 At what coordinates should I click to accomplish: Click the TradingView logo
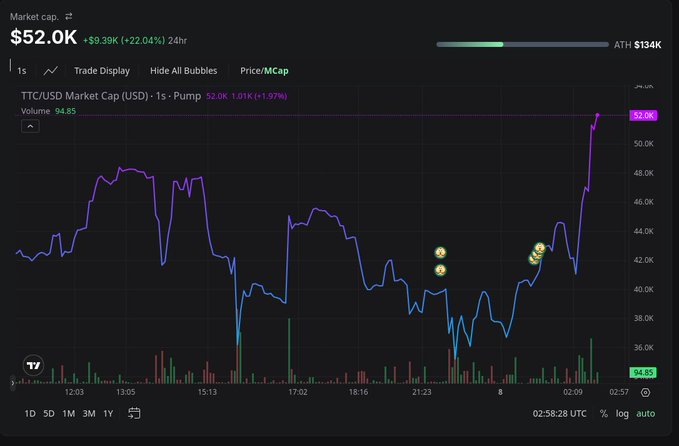(33, 365)
